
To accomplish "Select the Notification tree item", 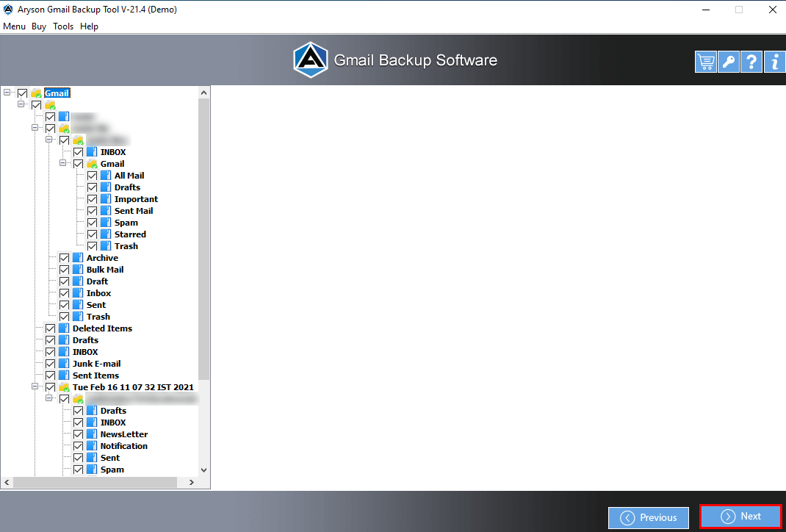I will coord(124,446).
